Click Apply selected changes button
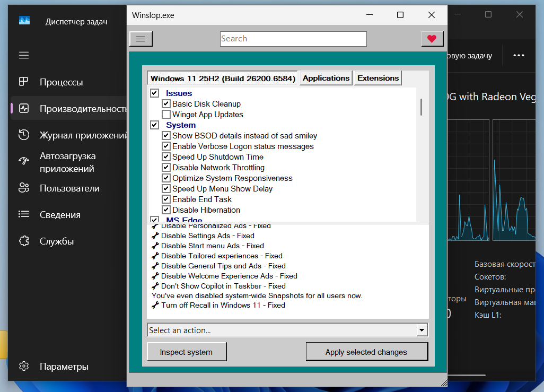Screen dimensions: 544x392 366,352
